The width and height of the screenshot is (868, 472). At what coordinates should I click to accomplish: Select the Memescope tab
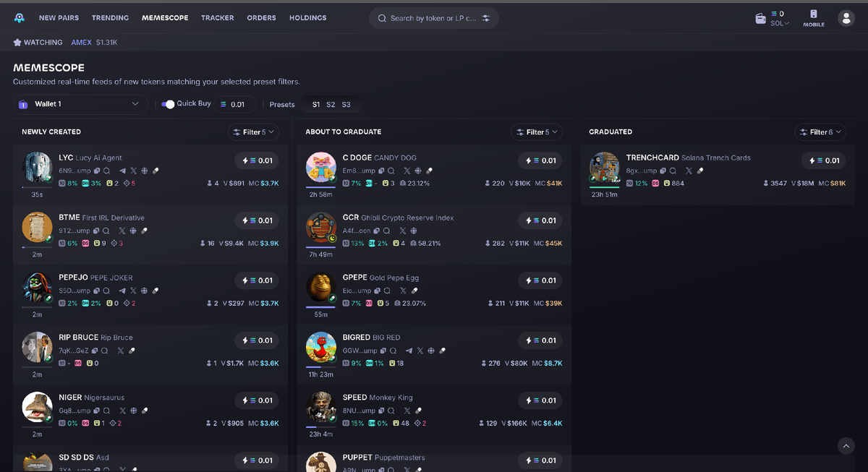[165, 18]
